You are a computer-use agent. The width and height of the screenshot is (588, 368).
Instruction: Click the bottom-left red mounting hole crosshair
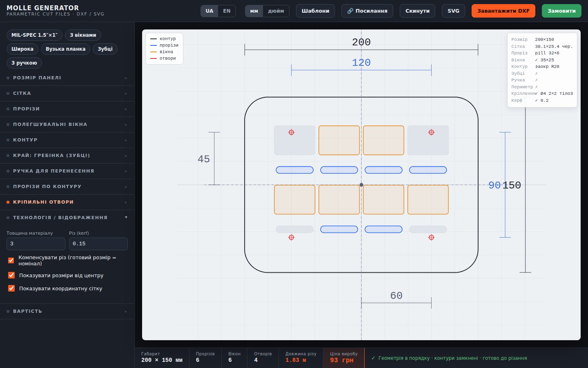291,237
